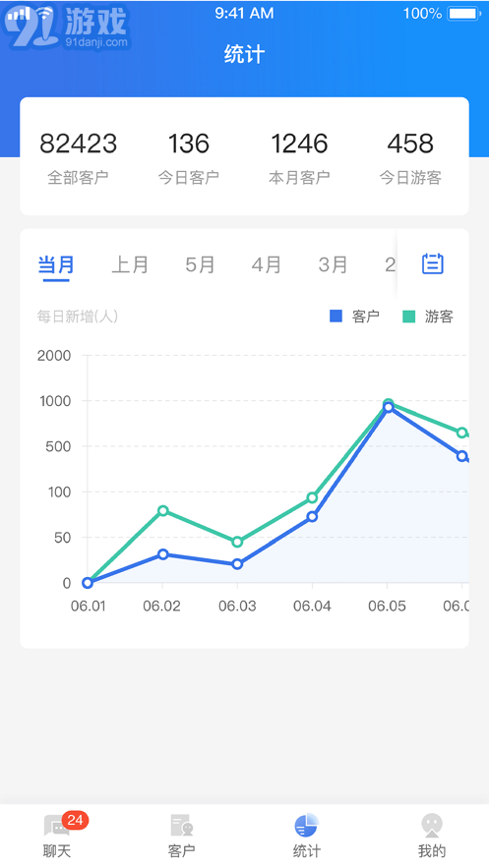Select the 5月 month tab
This screenshot has height=868, width=489.
[200, 264]
